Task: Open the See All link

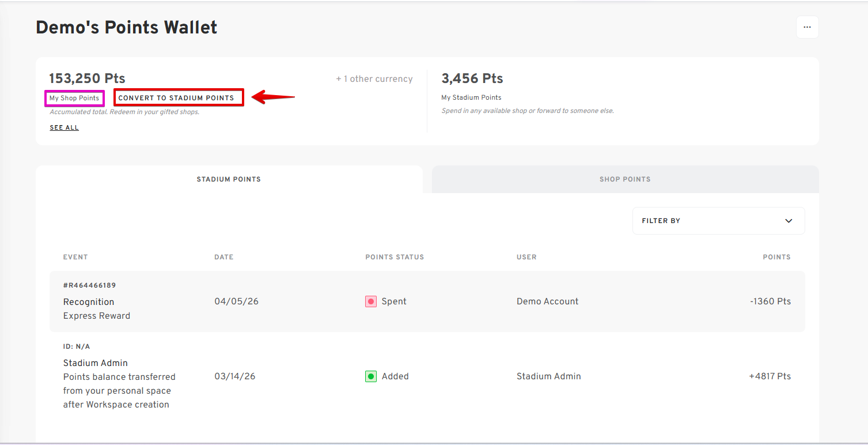Action: [x=64, y=127]
